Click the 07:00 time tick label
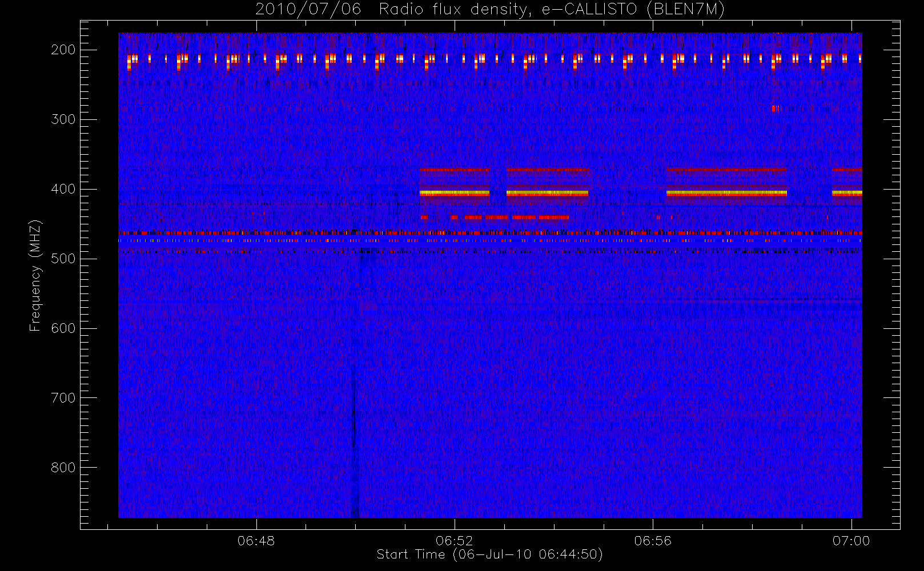The height and width of the screenshot is (571, 924). tap(851, 541)
